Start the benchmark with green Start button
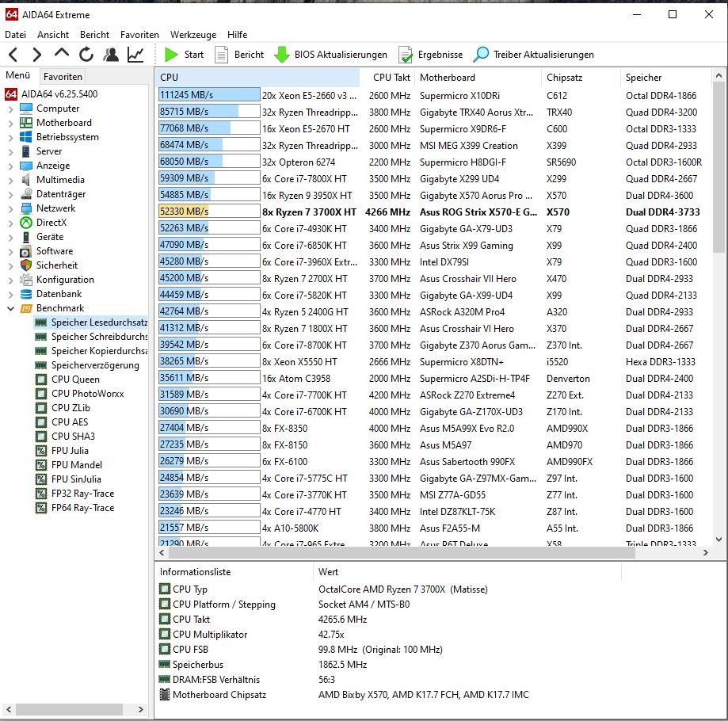 185,55
